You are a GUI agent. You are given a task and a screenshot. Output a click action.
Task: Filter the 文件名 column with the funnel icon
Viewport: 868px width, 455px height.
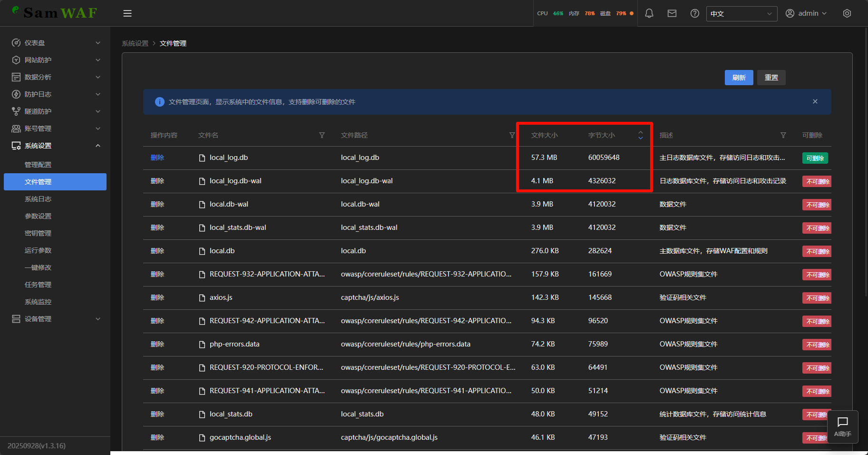pos(322,135)
